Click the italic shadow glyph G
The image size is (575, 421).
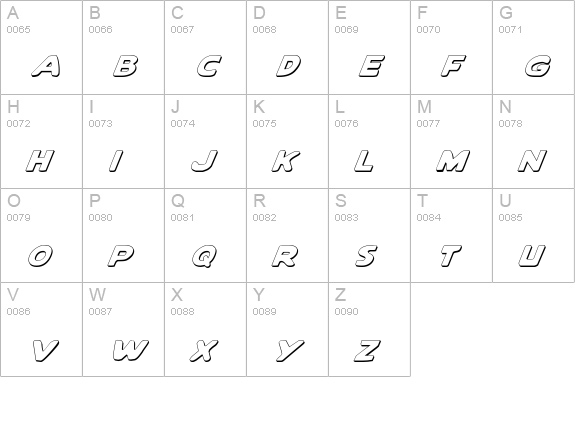point(538,66)
